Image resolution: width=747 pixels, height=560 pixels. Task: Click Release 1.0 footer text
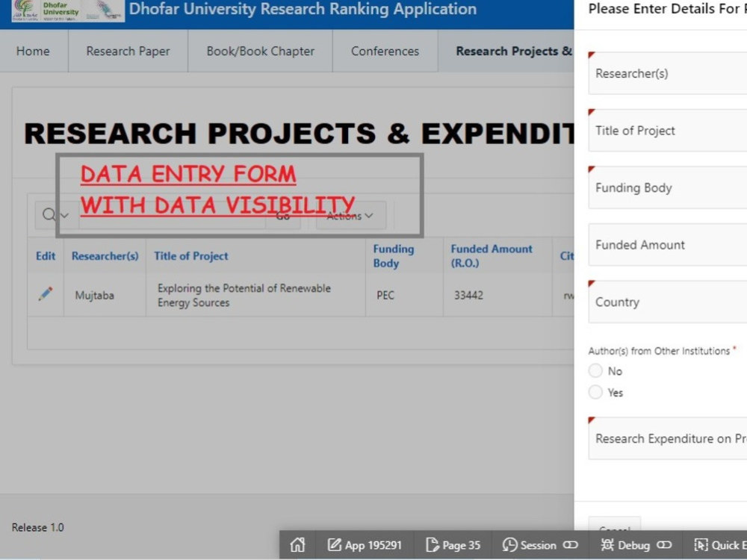(37, 527)
